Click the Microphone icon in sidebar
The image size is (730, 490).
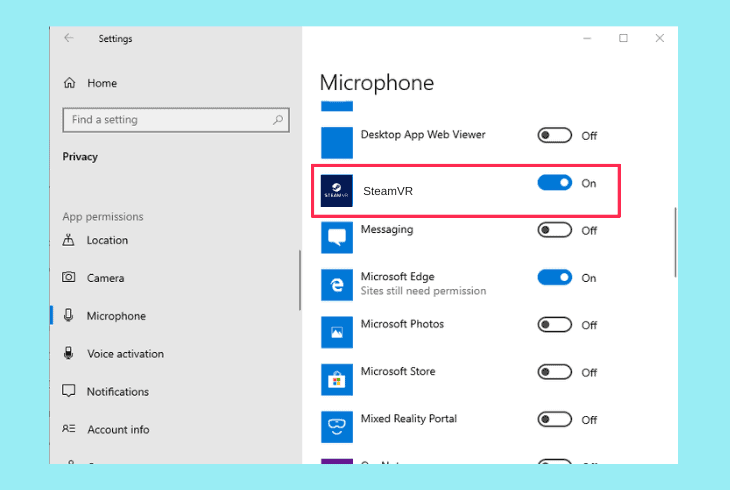click(x=68, y=315)
